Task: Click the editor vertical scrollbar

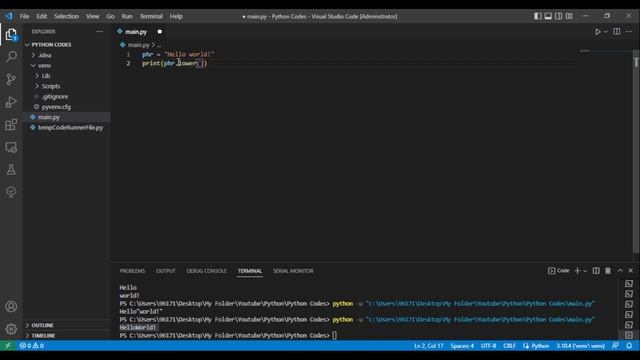Action: [x=636, y=151]
